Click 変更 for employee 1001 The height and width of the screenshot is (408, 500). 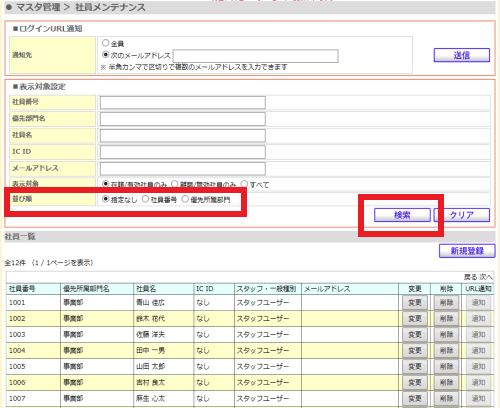pos(415,303)
